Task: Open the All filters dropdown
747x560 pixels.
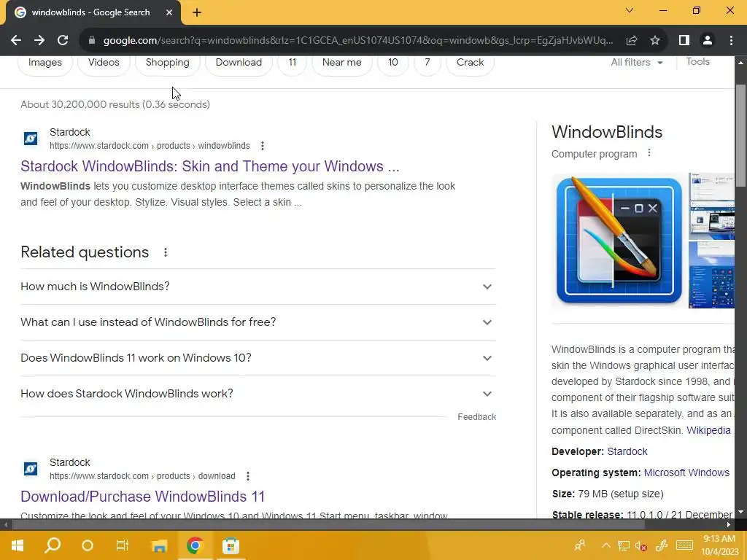Action: pyautogui.click(x=637, y=63)
